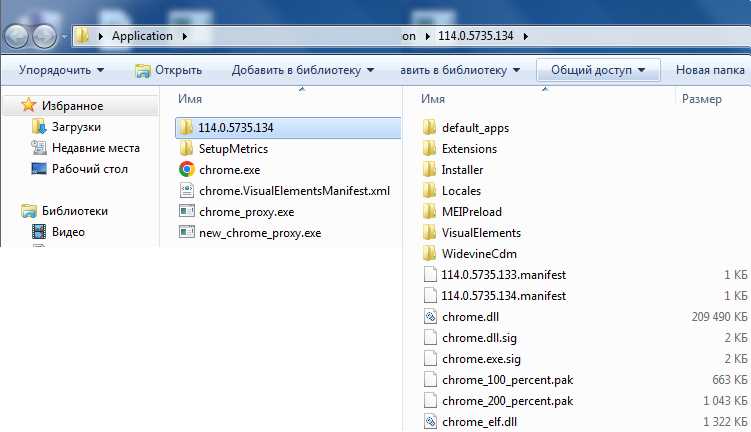Click the default_apps folder icon
This screenshot has height=432, width=751.
pyautogui.click(x=430, y=127)
